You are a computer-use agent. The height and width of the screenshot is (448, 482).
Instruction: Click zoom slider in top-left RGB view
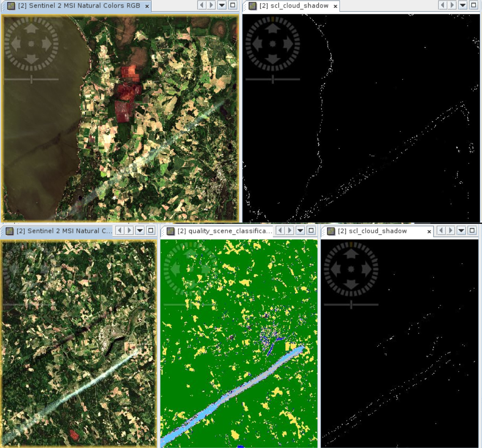pyautogui.click(x=31, y=79)
